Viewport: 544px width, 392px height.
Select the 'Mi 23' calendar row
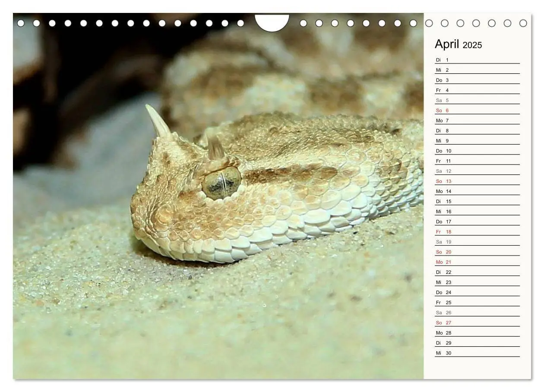pyautogui.click(x=477, y=282)
